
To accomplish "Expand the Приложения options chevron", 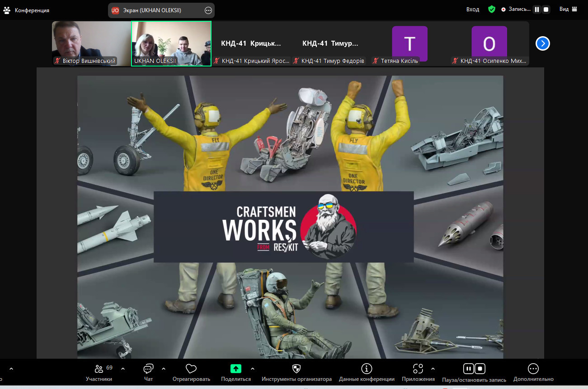I will click(x=433, y=369).
